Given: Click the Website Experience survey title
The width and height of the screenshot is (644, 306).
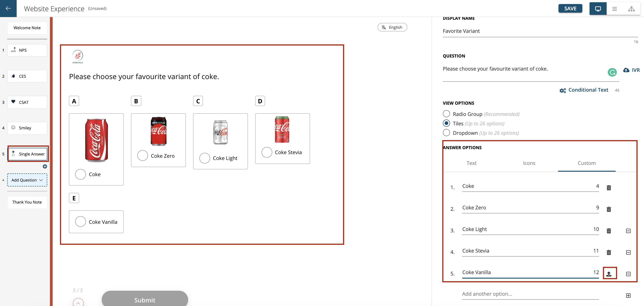Looking at the screenshot, I should (54, 9).
